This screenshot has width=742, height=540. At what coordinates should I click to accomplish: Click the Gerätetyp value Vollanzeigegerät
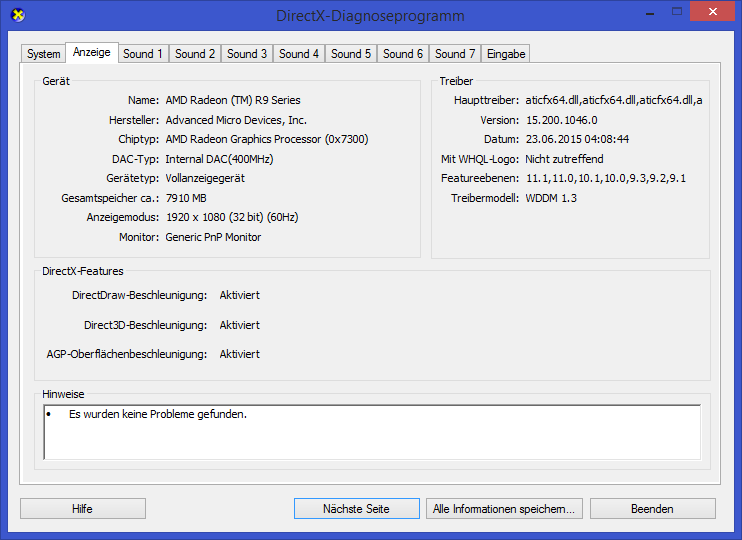tap(205, 178)
